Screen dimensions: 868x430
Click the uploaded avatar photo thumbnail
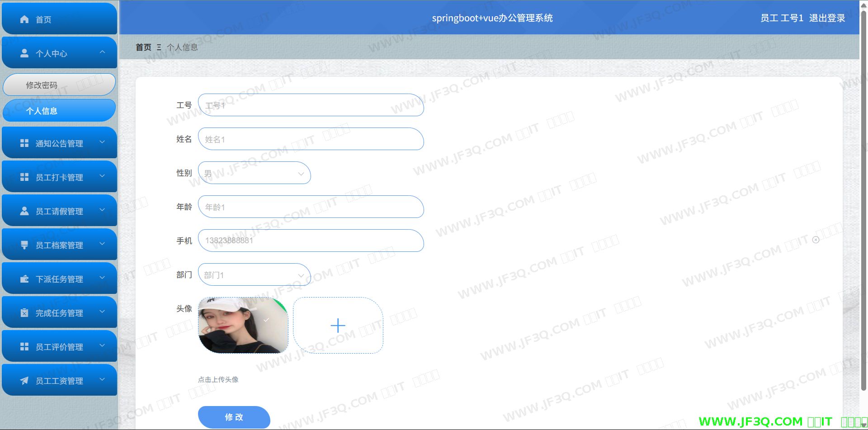click(x=243, y=326)
